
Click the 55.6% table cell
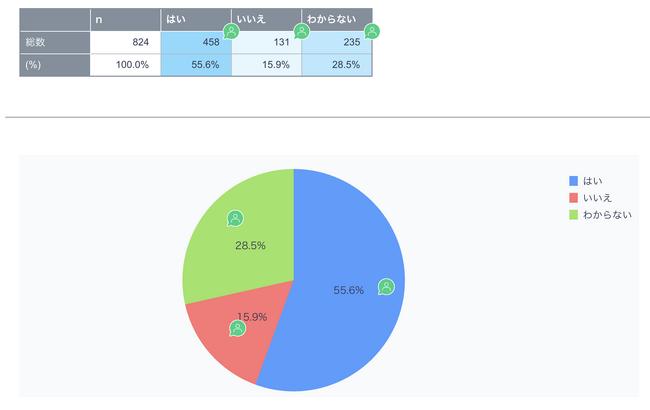[196, 65]
